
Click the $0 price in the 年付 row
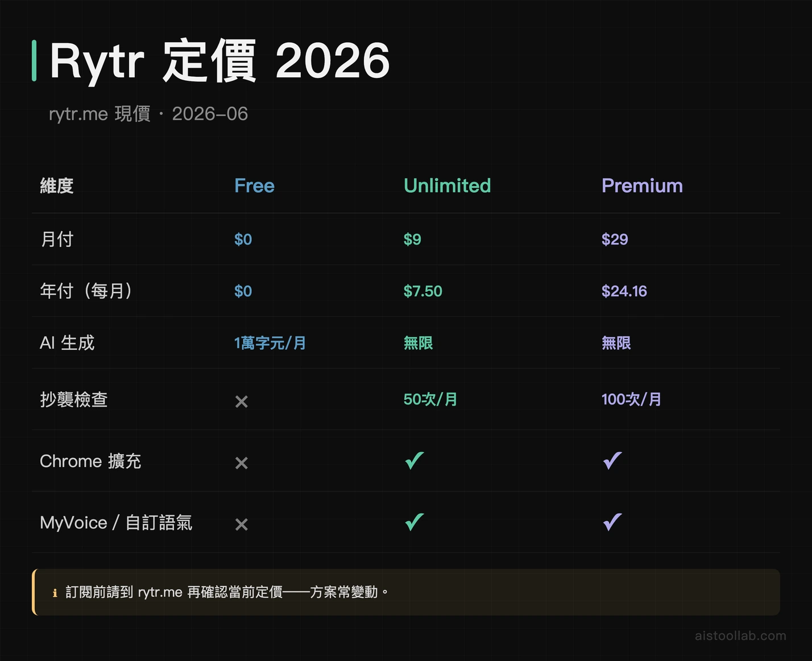[x=243, y=291]
